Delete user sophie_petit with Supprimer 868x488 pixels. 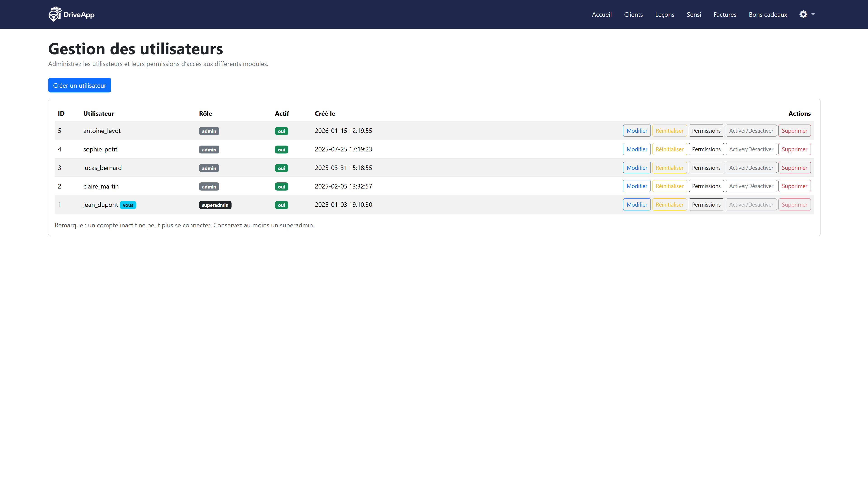pyautogui.click(x=794, y=149)
